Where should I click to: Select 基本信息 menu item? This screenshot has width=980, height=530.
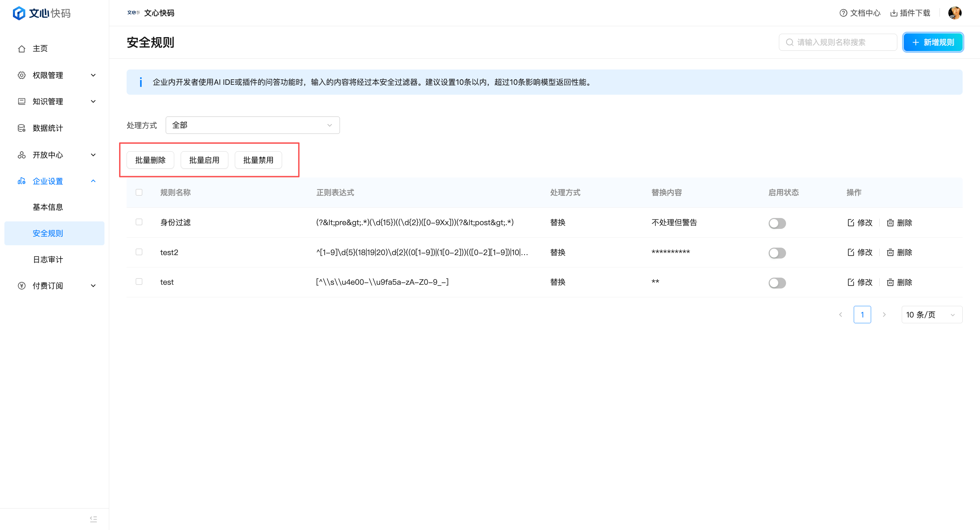(x=48, y=207)
